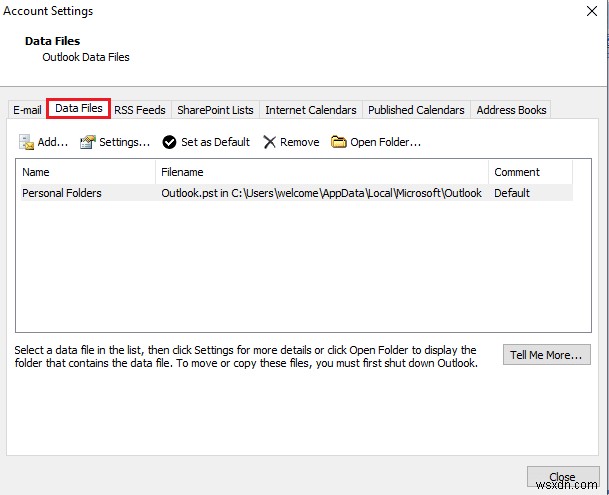This screenshot has width=609, height=495.
Task: Click the Default comment cell
Action: point(512,193)
